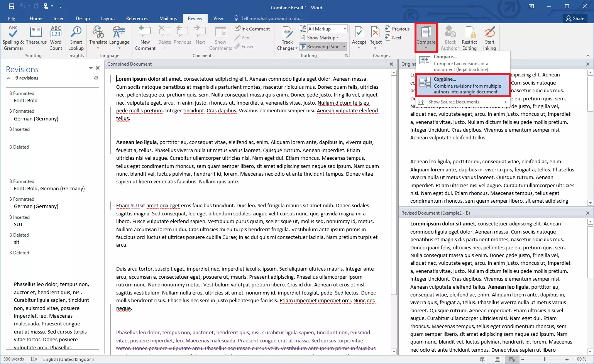This screenshot has height=364, width=594.
Task: Click the Translate tool
Action: (x=98, y=38)
